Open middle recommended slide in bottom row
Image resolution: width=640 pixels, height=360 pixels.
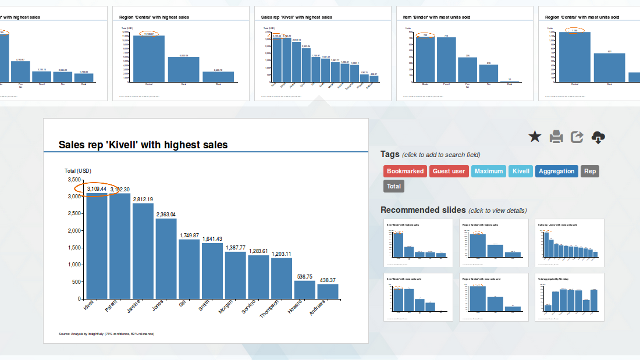tap(493, 297)
